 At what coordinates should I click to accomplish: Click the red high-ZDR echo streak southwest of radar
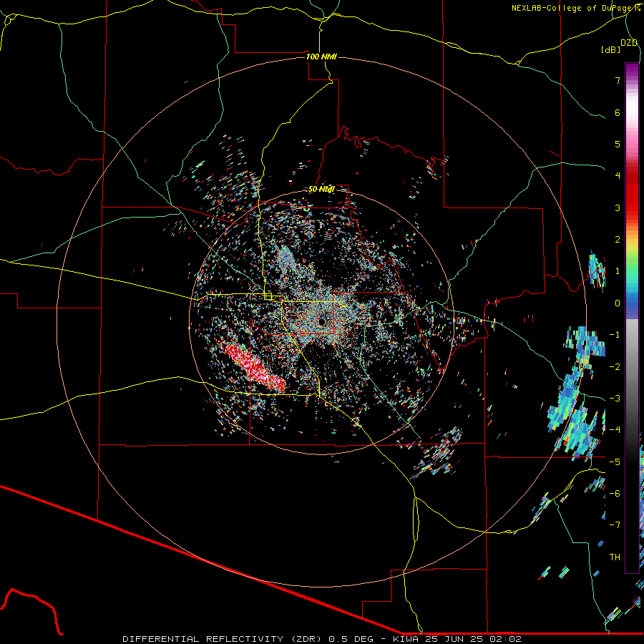tap(255, 368)
